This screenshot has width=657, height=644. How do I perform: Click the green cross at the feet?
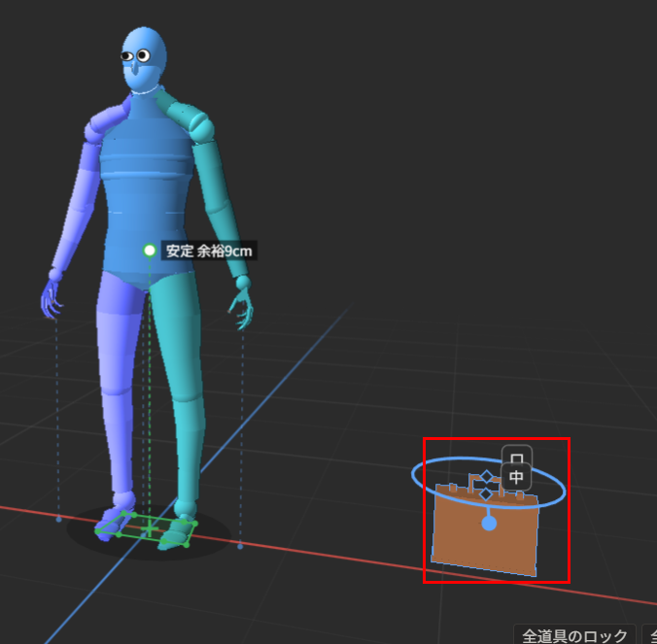(149, 529)
